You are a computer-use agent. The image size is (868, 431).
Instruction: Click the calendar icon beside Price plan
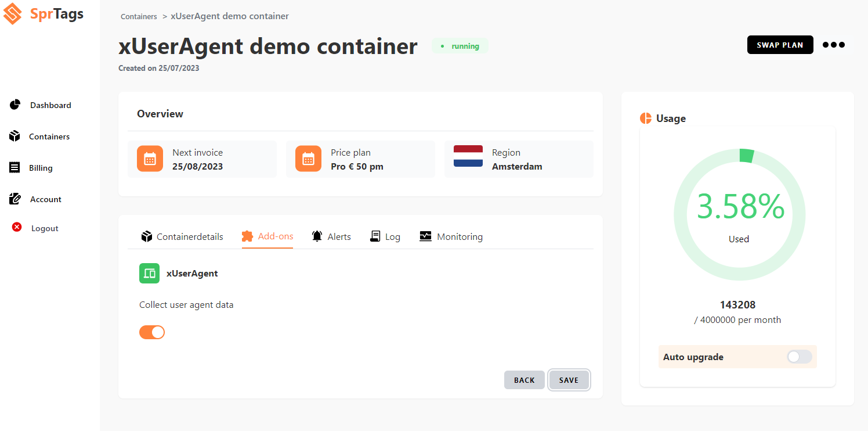tap(308, 159)
